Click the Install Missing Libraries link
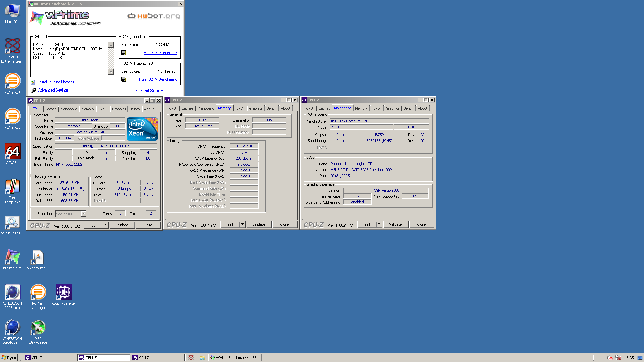This screenshot has height=362, width=644. [x=56, y=82]
